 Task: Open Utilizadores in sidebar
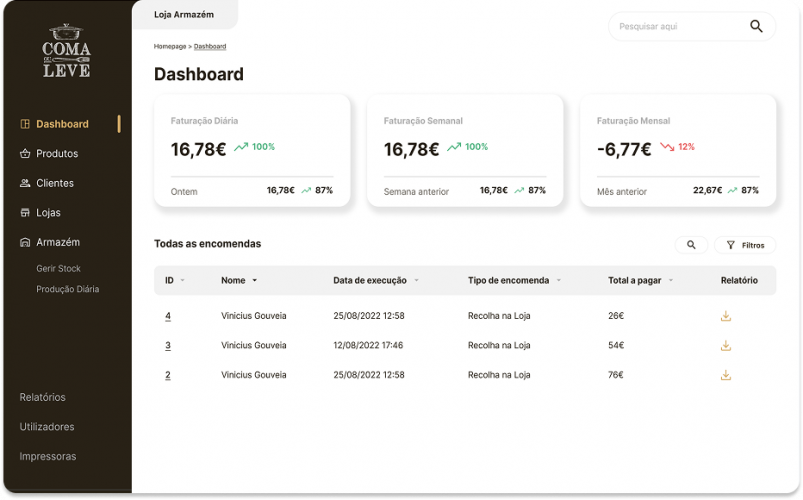[x=47, y=427]
